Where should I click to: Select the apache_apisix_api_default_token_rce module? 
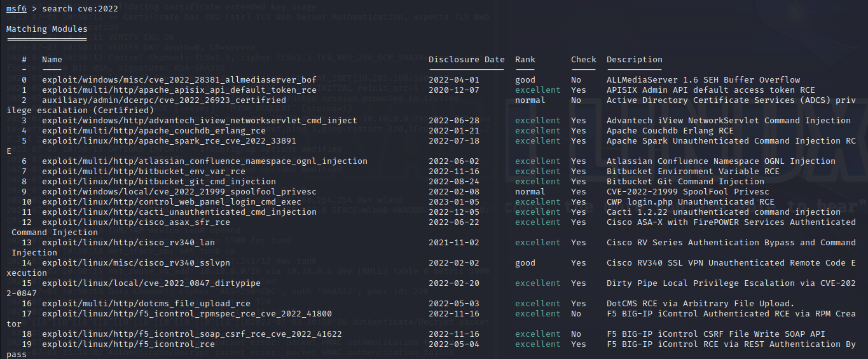tap(179, 90)
